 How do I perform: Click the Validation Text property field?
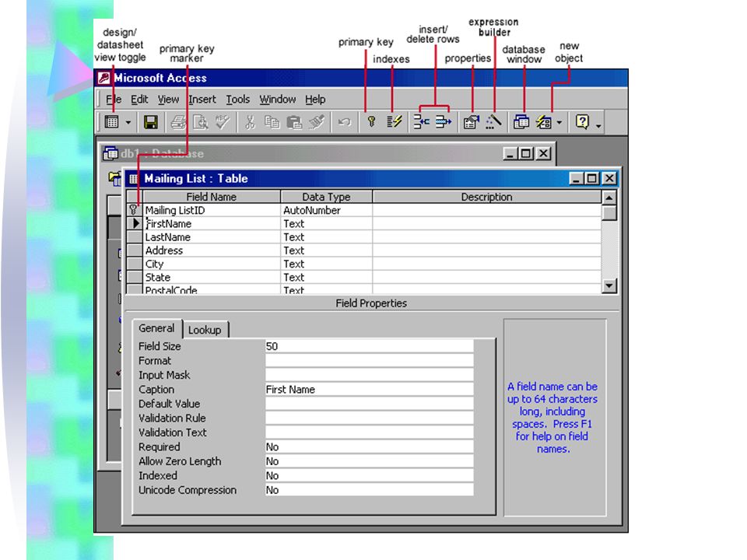pos(369,432)
